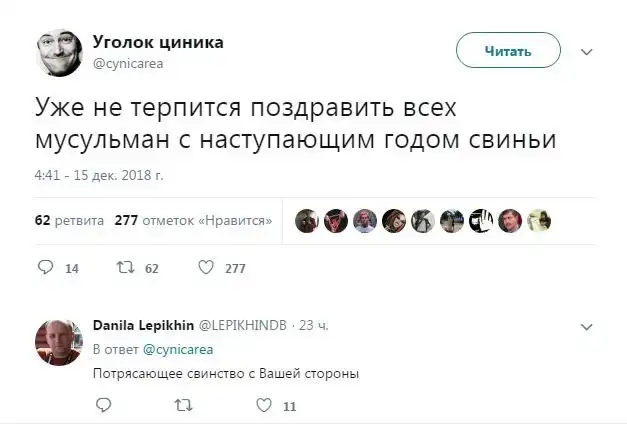Image resolution: width=627 pixels, height=429 pixels.
Task: Open Danila Lepikhin reply options chevron
Action: [586, 326]
